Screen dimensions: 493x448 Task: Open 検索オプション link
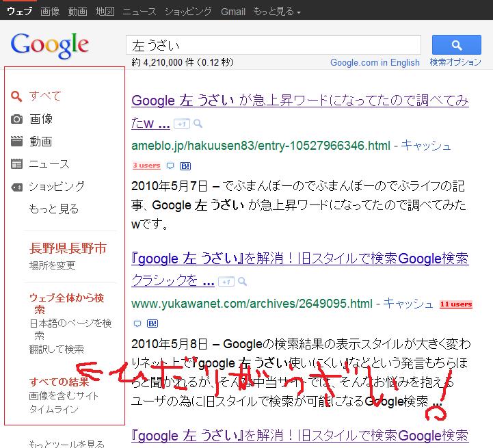coord(455,62)
